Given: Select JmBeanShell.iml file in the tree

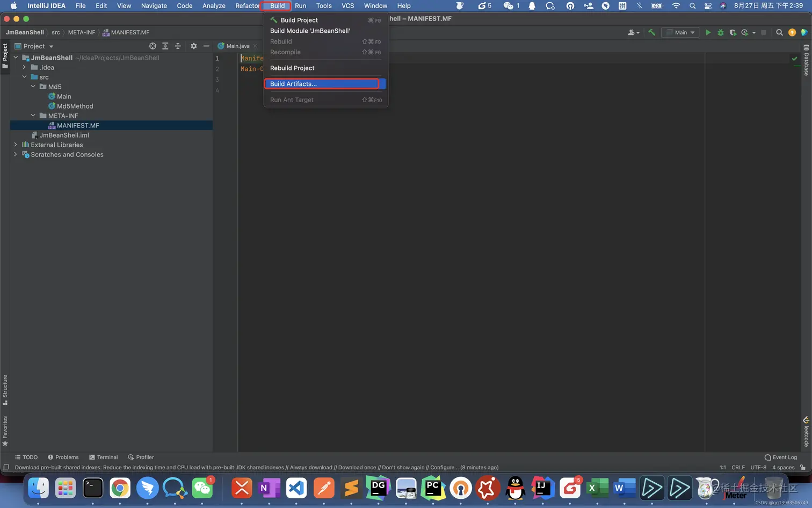Looking at the screenshot, I should [64, 135].
